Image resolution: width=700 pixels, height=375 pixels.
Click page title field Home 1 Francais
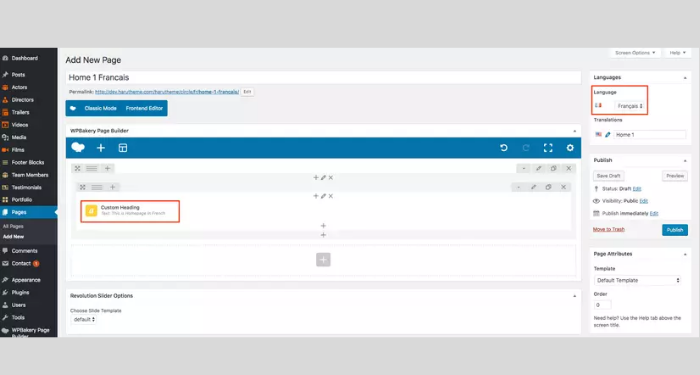pos(323,78)
